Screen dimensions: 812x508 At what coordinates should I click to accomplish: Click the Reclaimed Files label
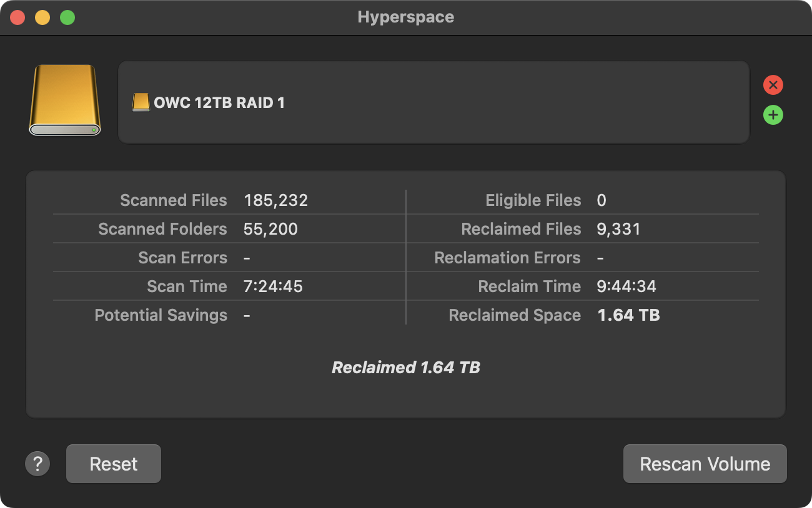click(x=522, y=229)
